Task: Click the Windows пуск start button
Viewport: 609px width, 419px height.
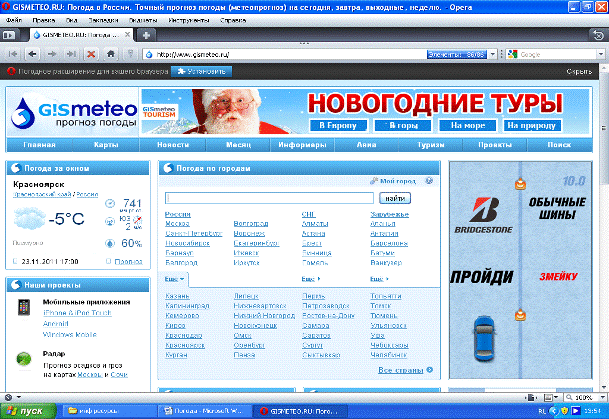Action: tap(28, 411)
